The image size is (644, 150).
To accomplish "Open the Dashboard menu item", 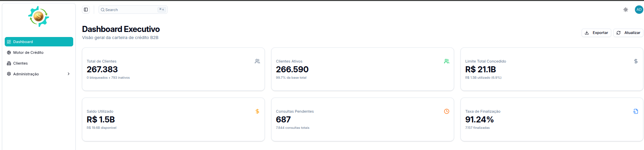I will click(x=39, y=42).
